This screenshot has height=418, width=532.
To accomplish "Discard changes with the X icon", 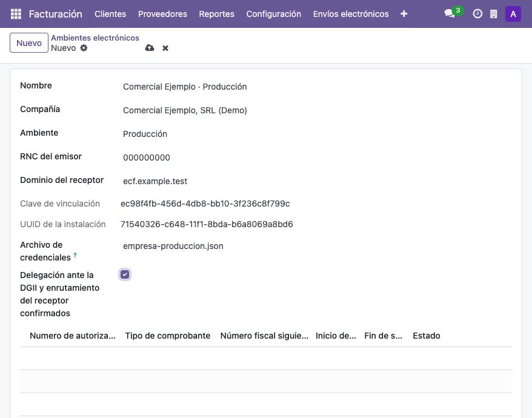I will 165,48.
